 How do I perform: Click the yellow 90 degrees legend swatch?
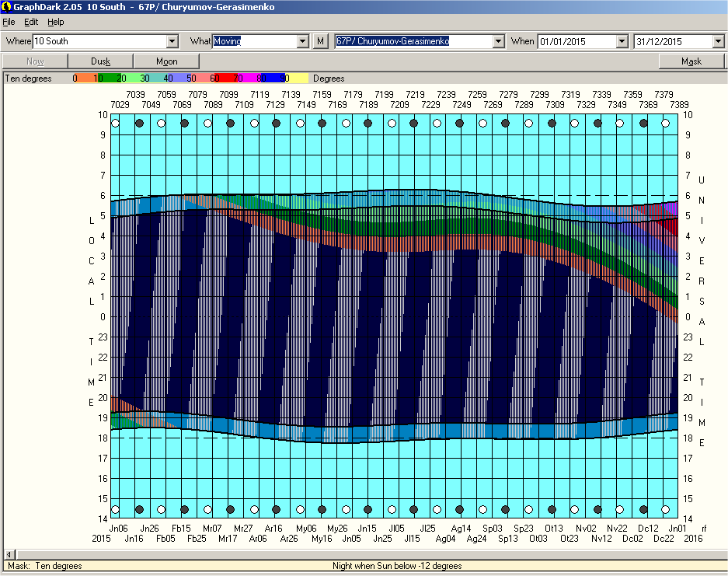pyautogui.click(x=298, y=79)
